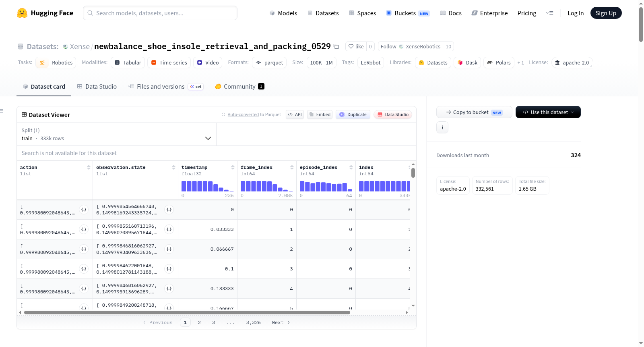Click the Hugging Face logo
Viewport: 644px width, 347px height.
click(x=45, y=13)
